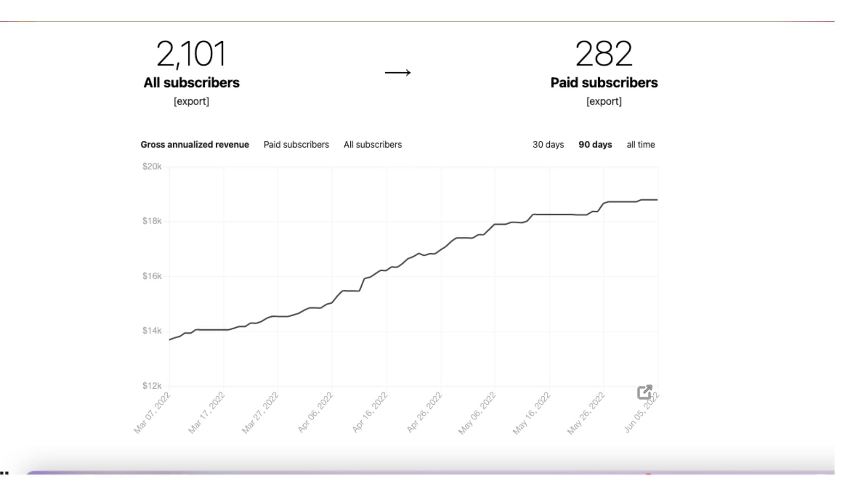Select the 30 days range
868x488 pixels.
pyautogui.click(x=548, y=145)
